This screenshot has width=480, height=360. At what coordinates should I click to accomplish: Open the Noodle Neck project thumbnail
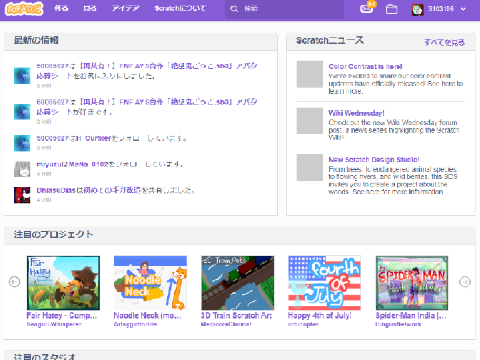[x=150, y=283]
